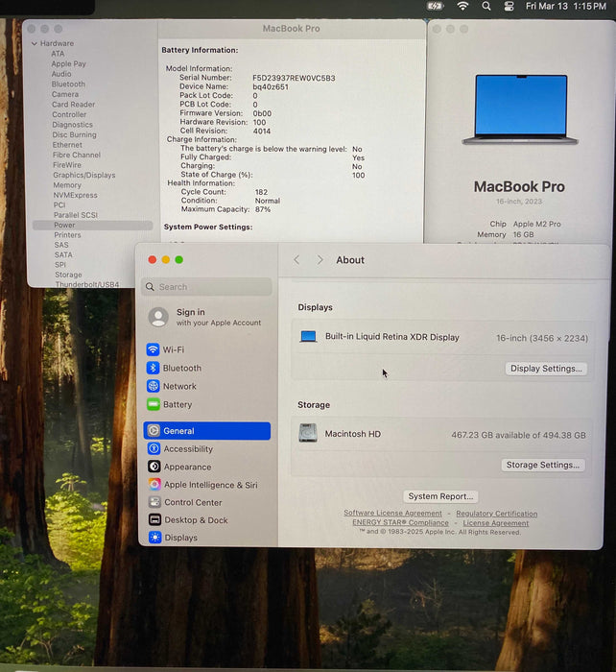616x672 pixels.
Task: Click the search magnifier in settings sidebar
Action: tap(150, 287)
